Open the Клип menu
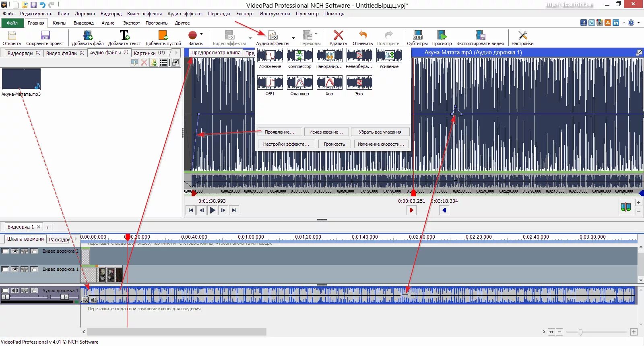This screenshot has height=346, width=644. [x=64, y=14]
